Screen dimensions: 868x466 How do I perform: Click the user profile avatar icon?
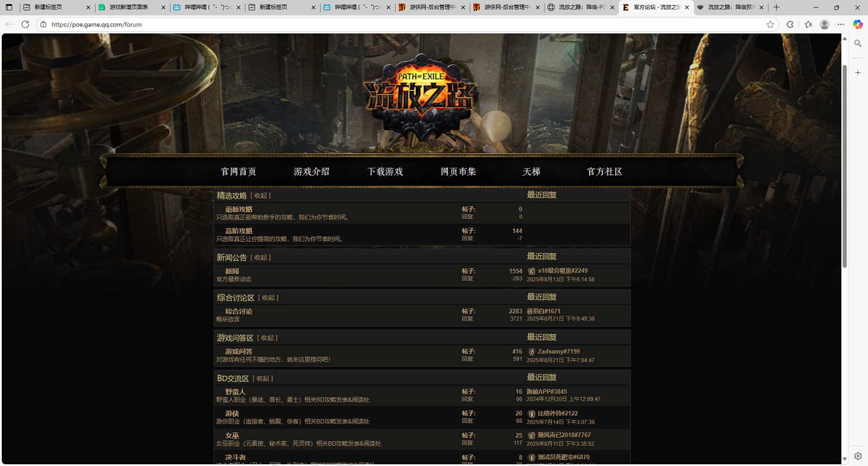[825, 24]
